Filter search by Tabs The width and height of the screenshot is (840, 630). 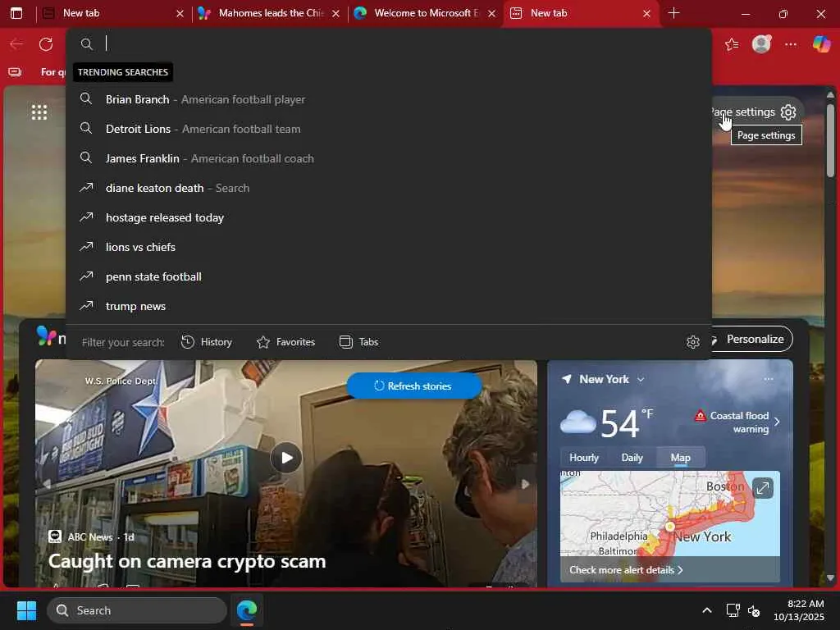(x=359, y=342)
